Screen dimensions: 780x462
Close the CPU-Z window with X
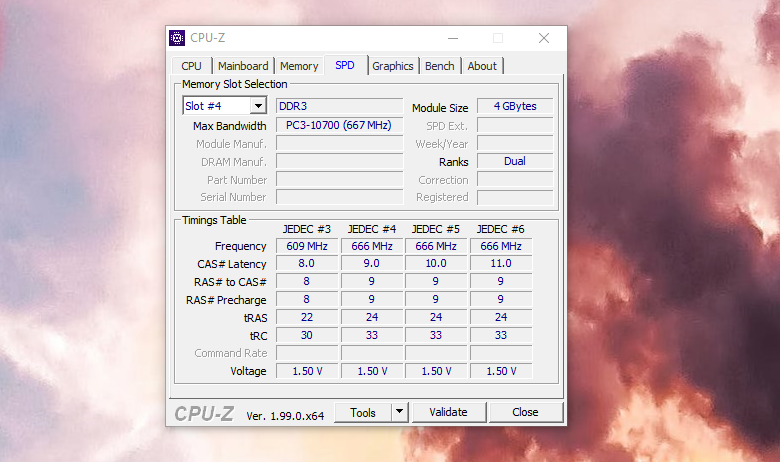544,38
